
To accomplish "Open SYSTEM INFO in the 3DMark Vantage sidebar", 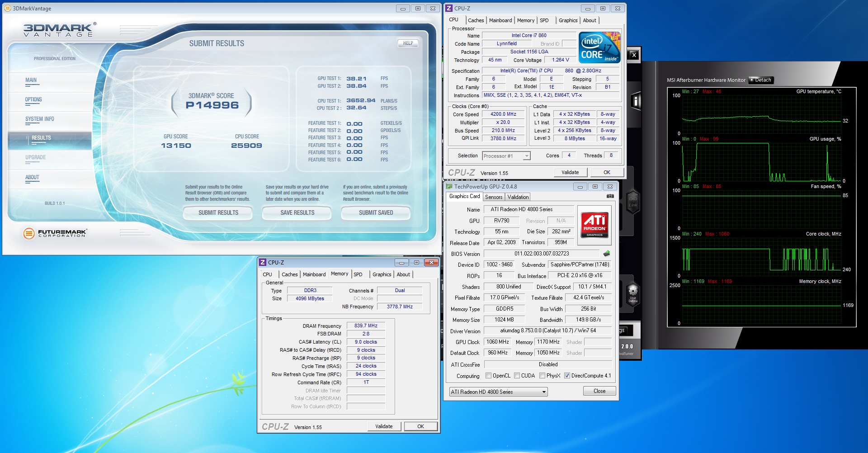I will click(x=40, y=119).
